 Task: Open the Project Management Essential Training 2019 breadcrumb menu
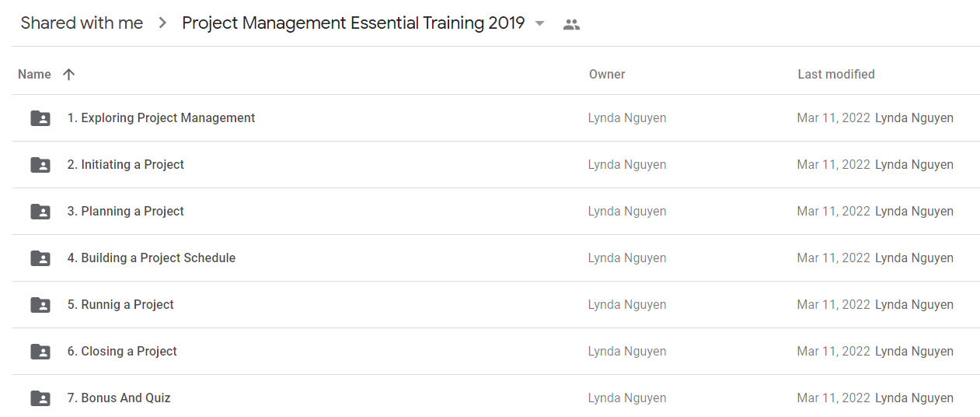[354, 23]
